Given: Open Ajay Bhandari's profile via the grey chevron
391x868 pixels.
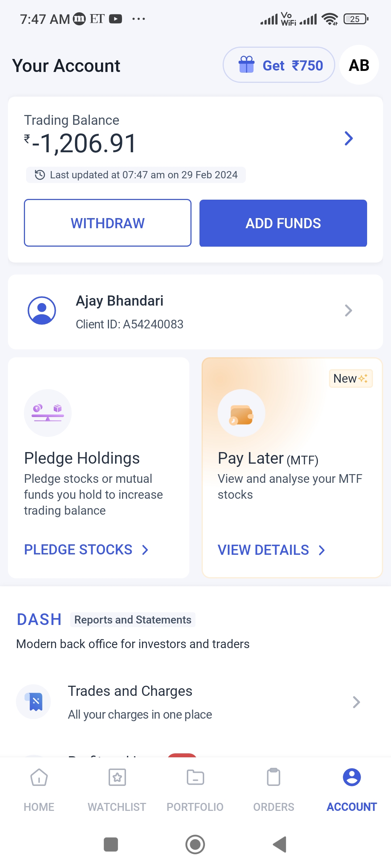Looking at the screenshot, I should (x=348, y=311).
